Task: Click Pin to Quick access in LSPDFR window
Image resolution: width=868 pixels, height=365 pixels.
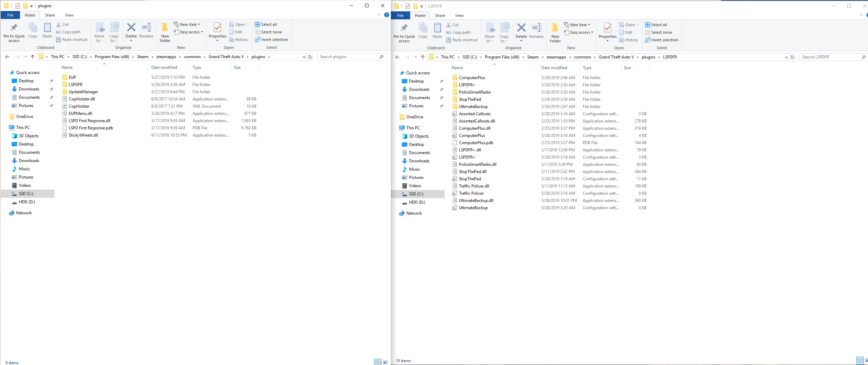Action: point(404,33)
